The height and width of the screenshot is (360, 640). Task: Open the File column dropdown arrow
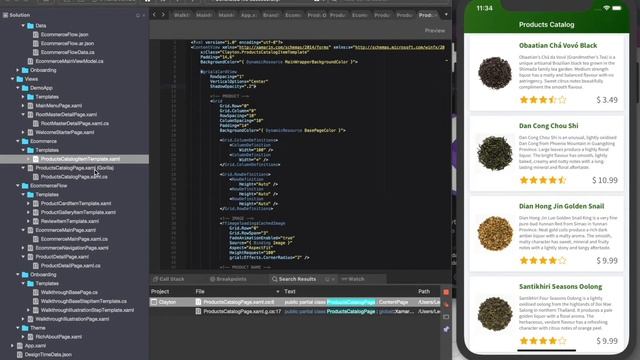[x=278, y=291]
